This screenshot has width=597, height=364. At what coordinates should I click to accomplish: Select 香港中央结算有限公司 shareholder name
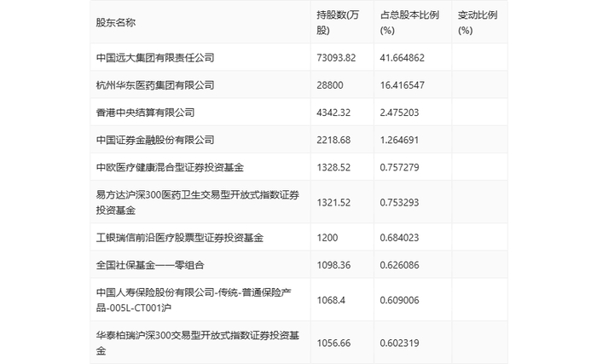[146, 113]
